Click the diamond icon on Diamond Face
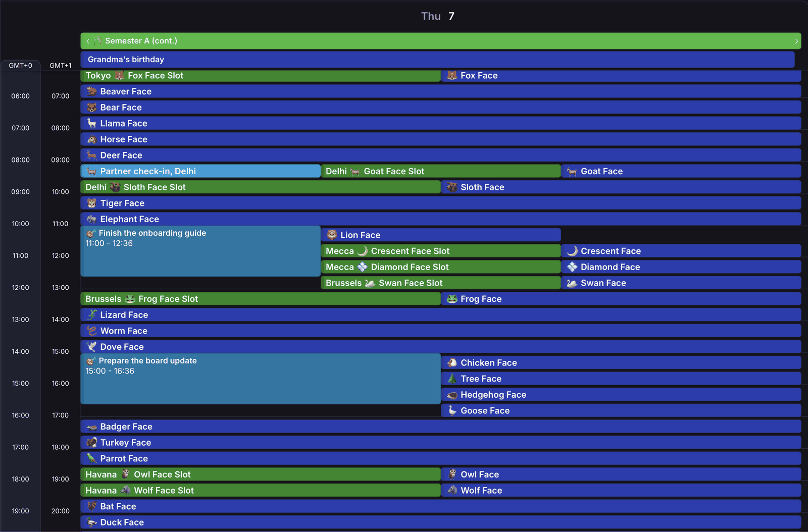The height and width of the screenshot is (532, 808). pos(572,267)
